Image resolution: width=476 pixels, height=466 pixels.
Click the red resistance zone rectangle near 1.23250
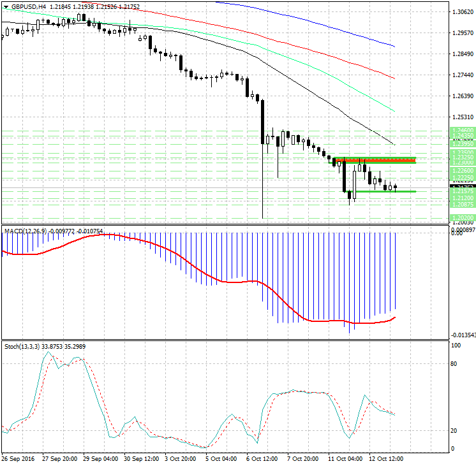click(x=375, y=161)
